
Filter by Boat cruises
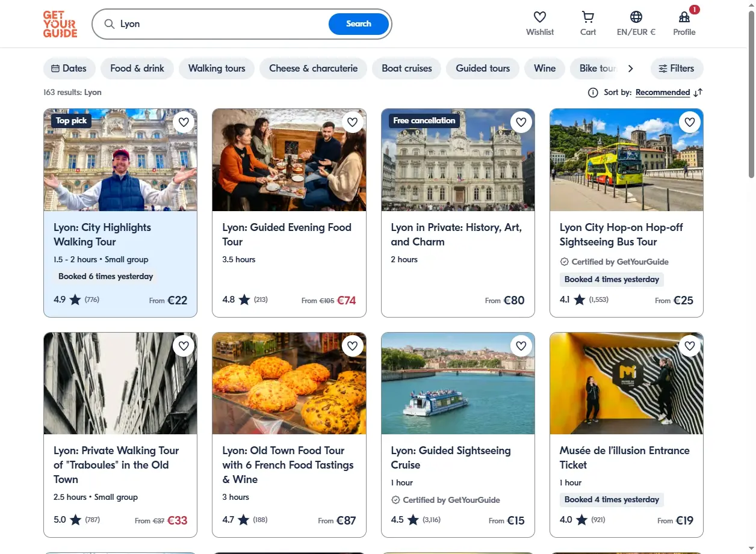click(x=407, y=69)
